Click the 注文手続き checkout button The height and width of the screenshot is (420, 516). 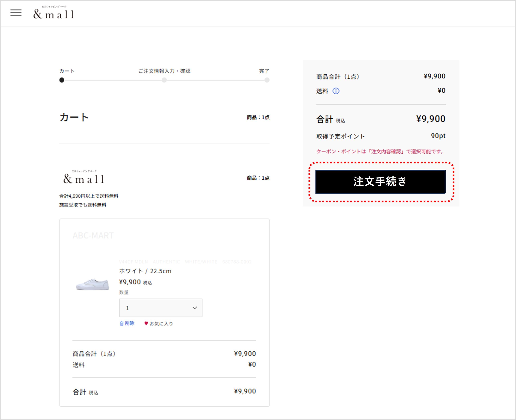(380, 182)
